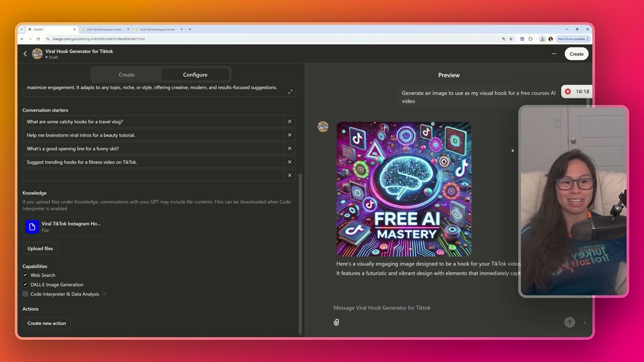This screenshot has width=644, height=362.
Task: Reload the page with the browser refresh icon
Action: [38, 39]
